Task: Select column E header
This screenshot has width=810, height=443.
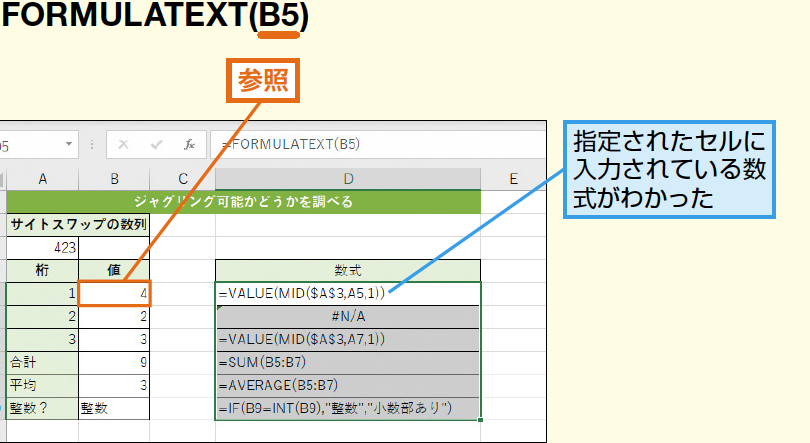Action: click(513, 179)
